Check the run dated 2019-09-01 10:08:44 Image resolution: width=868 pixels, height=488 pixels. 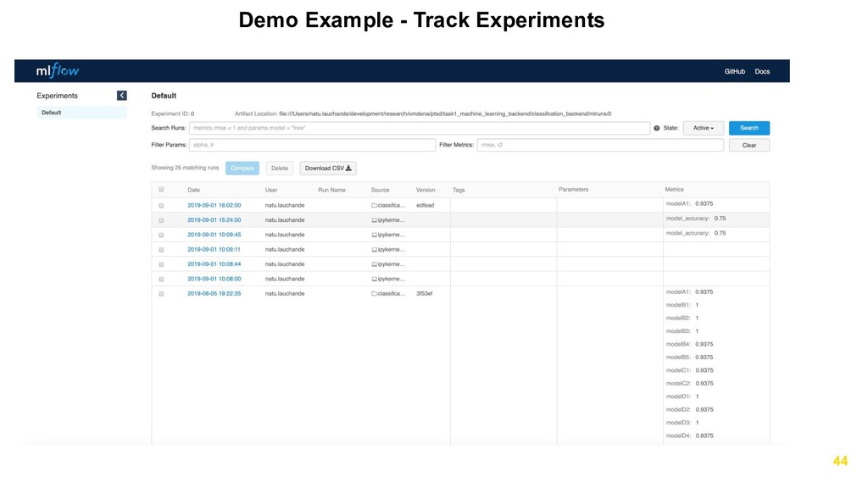161,264
